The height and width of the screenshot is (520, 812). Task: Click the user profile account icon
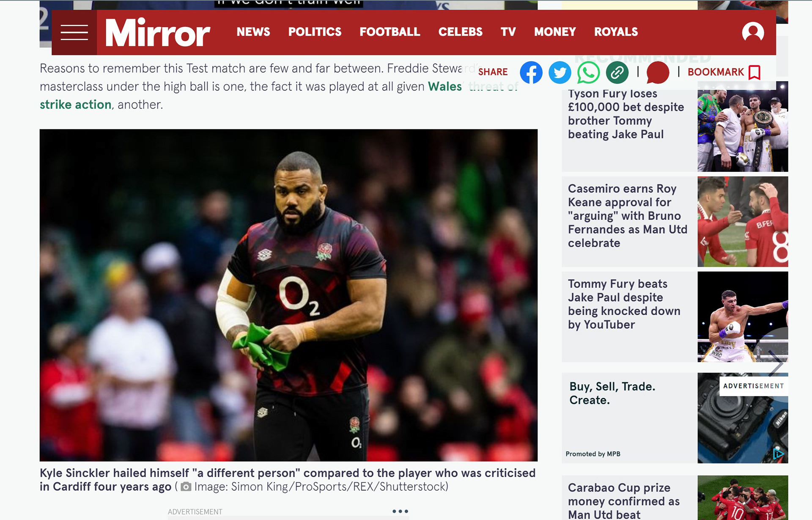coord(753,32)
